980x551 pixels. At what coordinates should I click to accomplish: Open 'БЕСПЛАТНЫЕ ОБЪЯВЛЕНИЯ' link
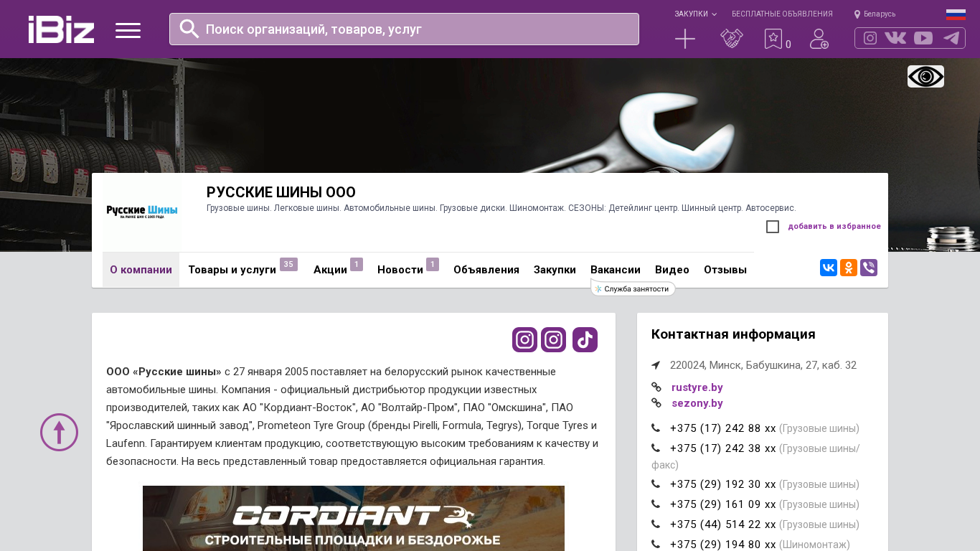click(x=782, y=14)
